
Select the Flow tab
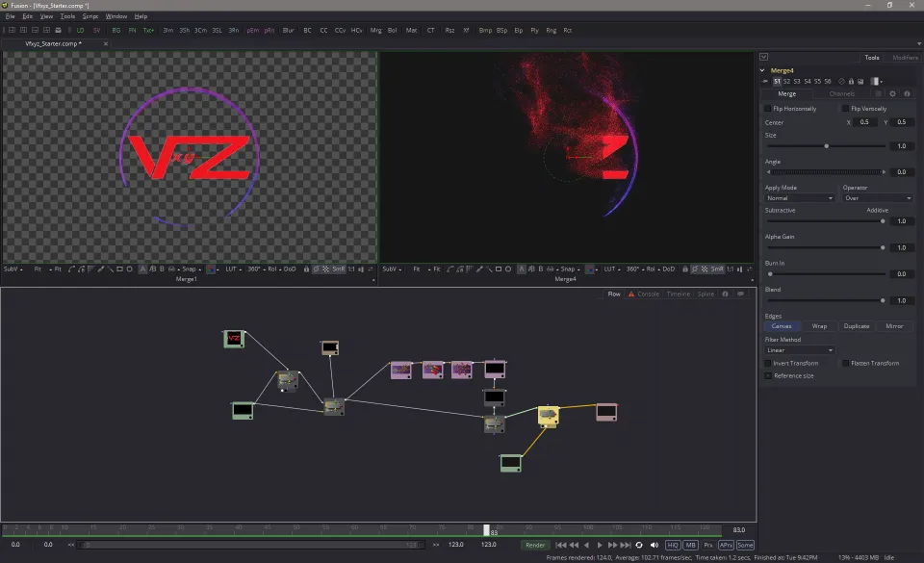614,294
